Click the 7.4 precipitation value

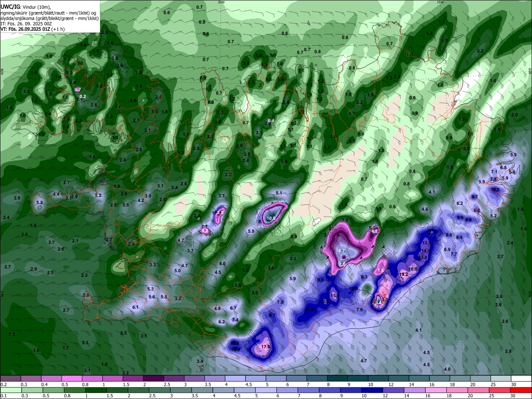point(235,320)
